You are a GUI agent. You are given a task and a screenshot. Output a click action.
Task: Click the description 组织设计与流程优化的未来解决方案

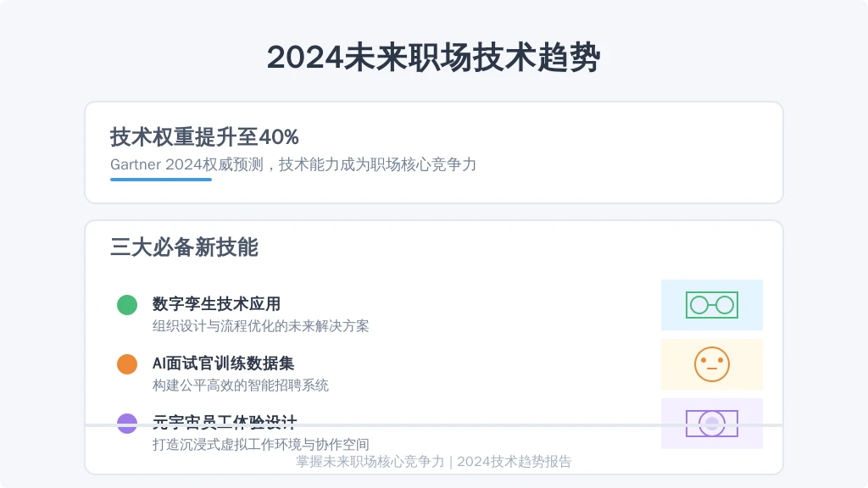coord(261,326)
